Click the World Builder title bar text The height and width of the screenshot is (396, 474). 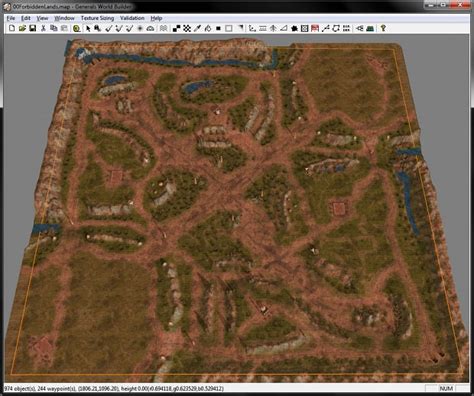click(x=72, y=7)
